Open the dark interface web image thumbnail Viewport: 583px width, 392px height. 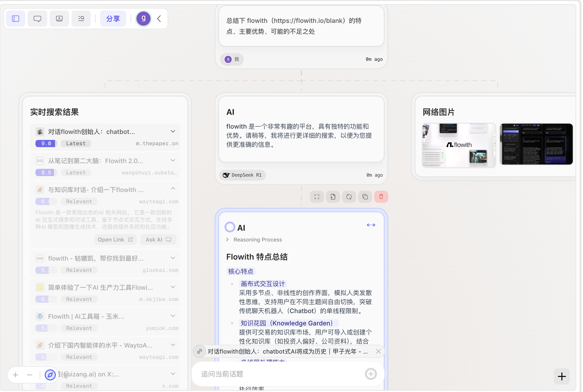pyautogui.click(x=536, y=144)
